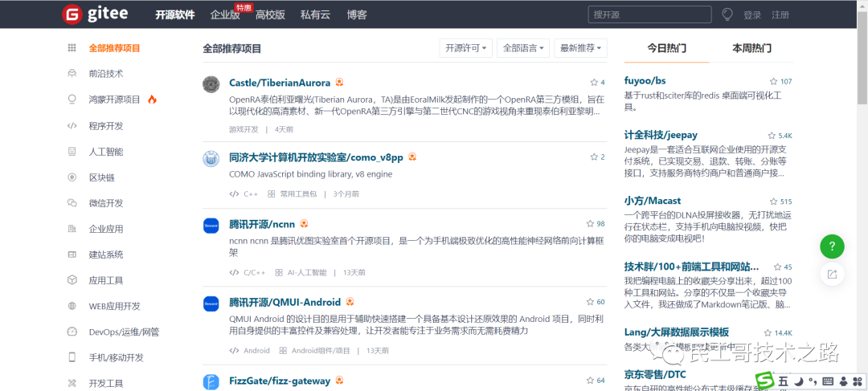Click the star icon for 腾讯开源/ncnn
The image size is (868, 391).
coord(590,224)
